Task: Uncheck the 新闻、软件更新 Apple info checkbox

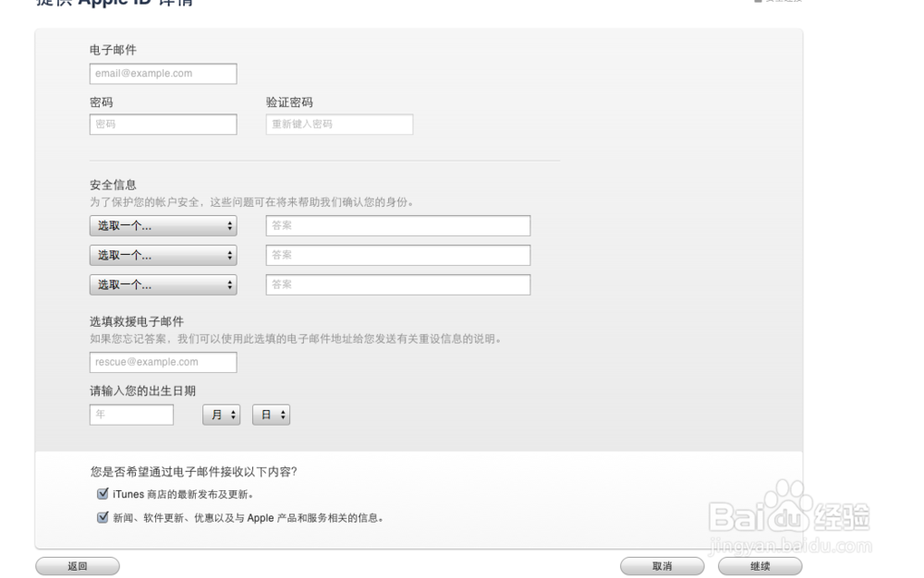Action: 103,517
